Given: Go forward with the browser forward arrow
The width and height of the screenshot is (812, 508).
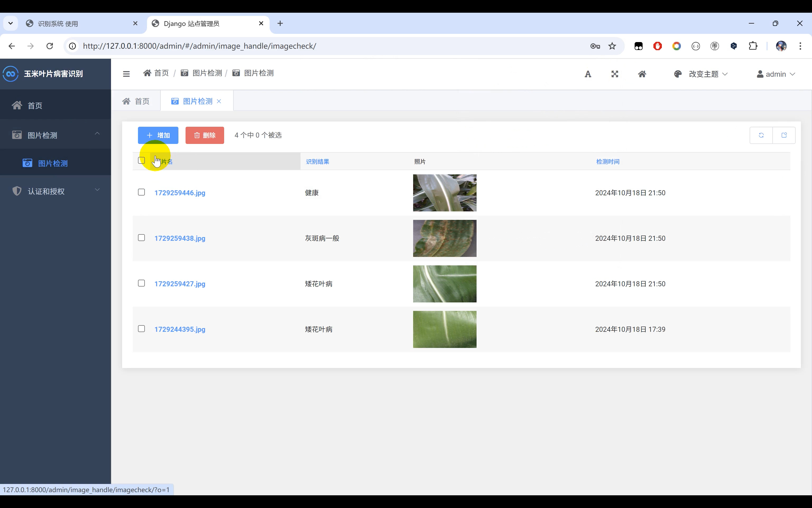Looking at the screenshot, I should 31,46.
